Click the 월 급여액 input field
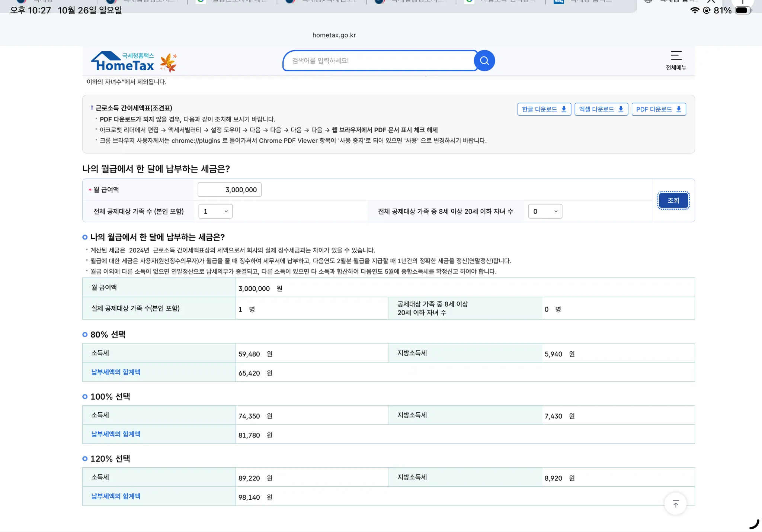The height and width of the screenshot is (532, 762). click(230, 190)
